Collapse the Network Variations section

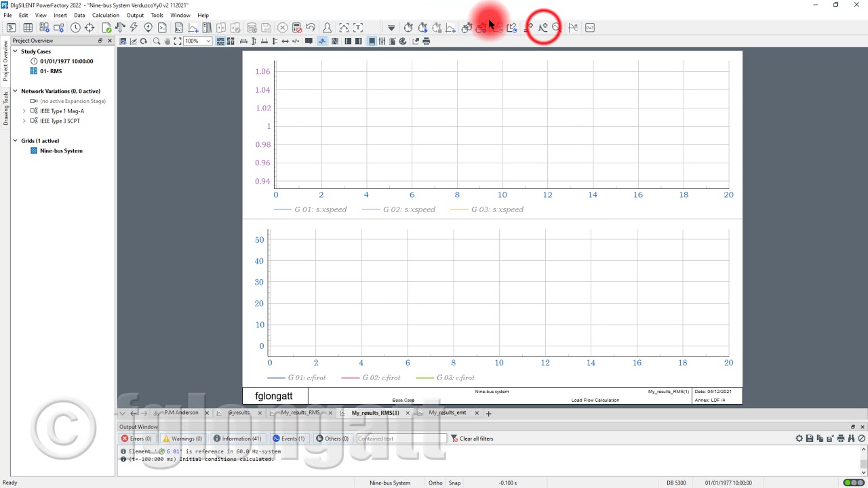point(15,91)
